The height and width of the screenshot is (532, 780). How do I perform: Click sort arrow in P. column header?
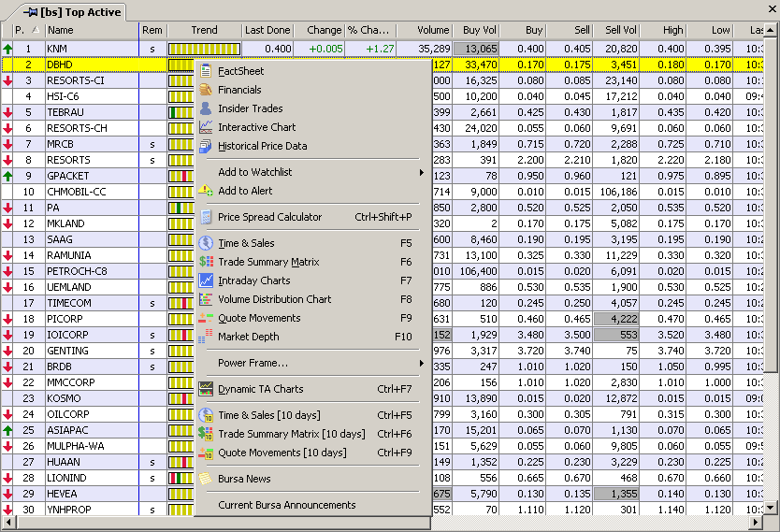pos(36,30)
